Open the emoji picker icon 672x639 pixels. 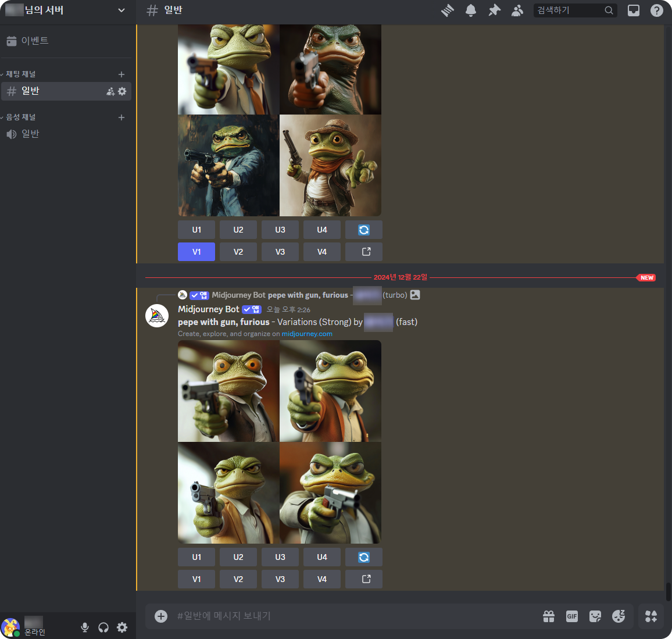[x=619, y=616]
